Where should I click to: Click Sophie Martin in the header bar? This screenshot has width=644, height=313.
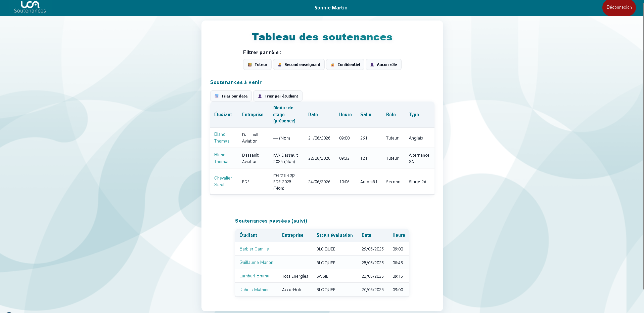[331, 7]
